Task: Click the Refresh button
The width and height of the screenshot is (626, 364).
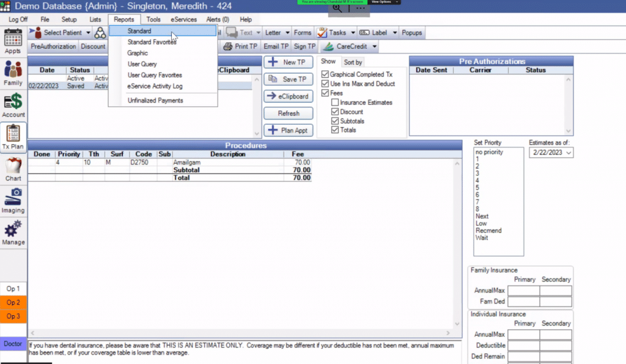Action: point(289,113)
